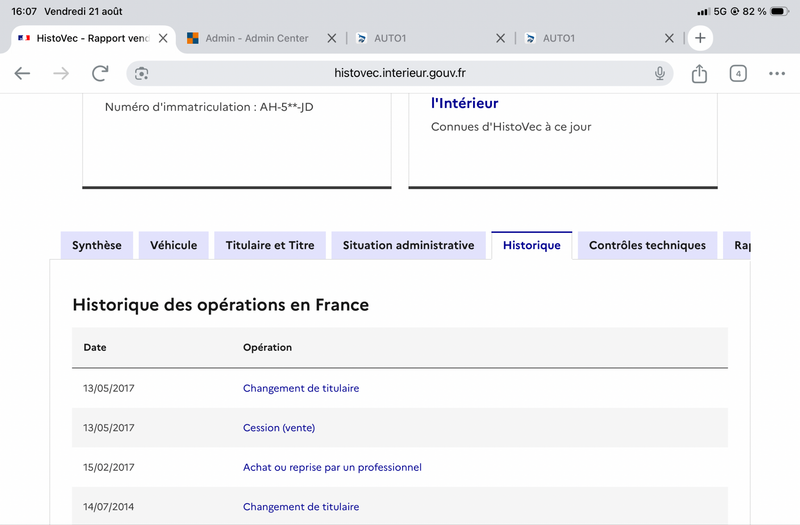The image size is (800, 525).
Task: Tap the 5G signal indicator in status bar
Action: click(720, 11)
